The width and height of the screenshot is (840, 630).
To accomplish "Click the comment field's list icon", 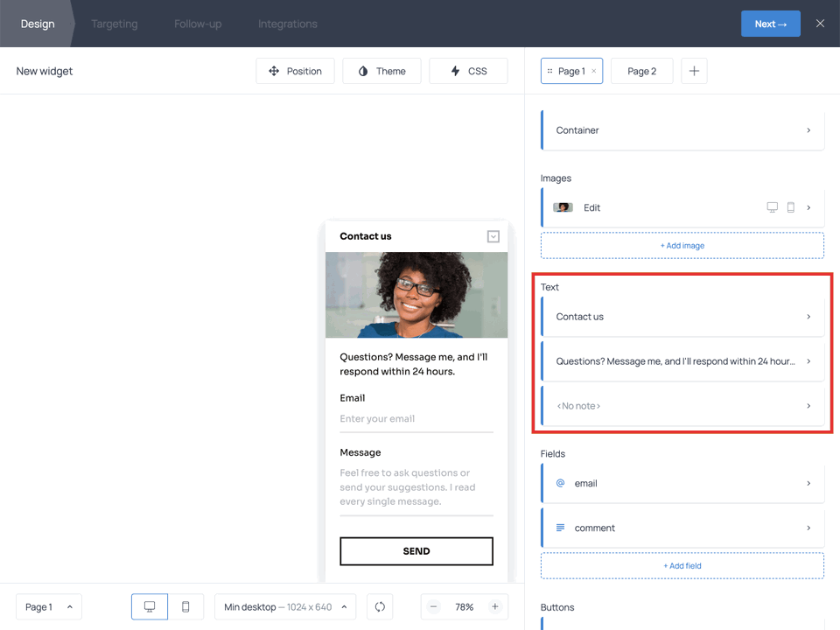I will 561,528.
